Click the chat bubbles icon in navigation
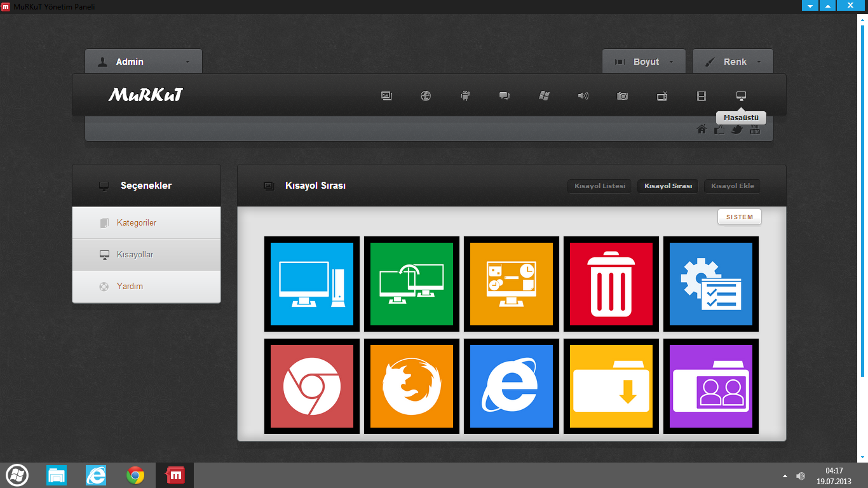Image resolution: width=868 pixels, height=488 pixels. click(x=504, y=96)
